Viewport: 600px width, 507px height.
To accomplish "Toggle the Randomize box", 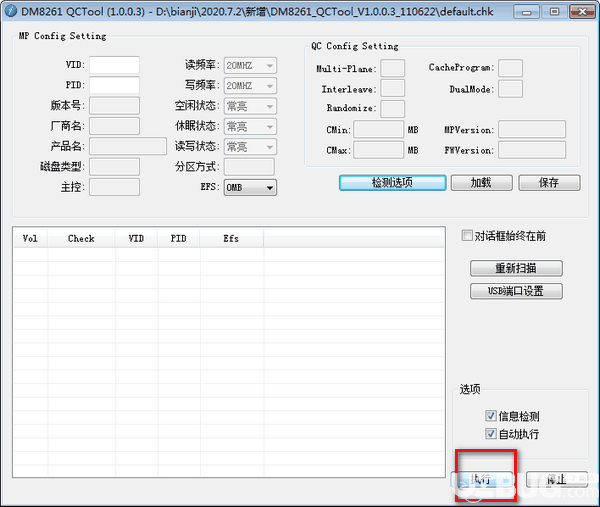I will click(392, 108).
